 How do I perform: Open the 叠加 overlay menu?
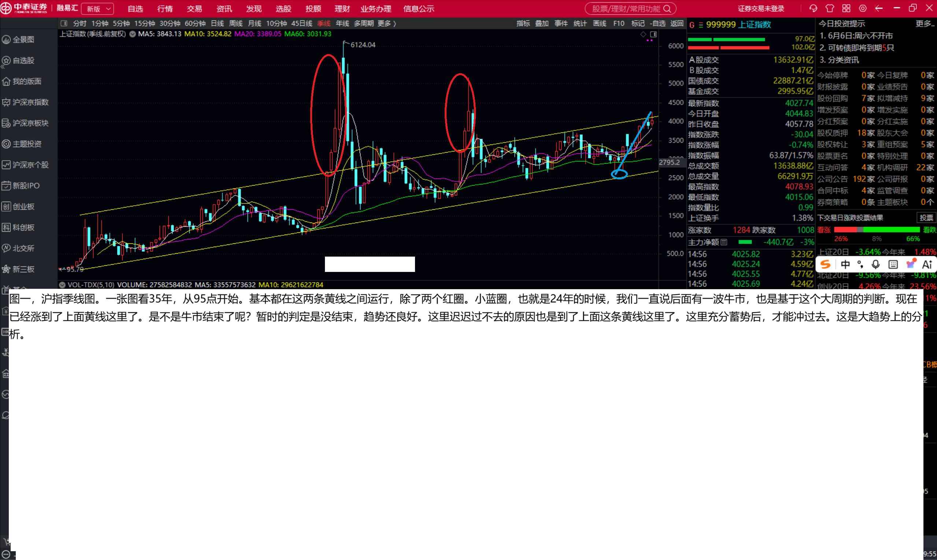(542, 23)
